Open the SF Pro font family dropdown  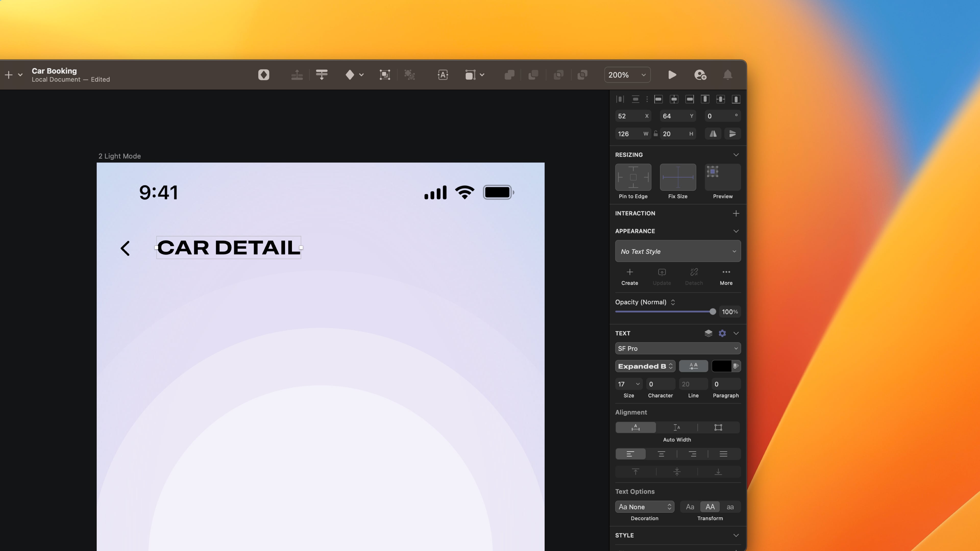click(x=678, y=348)
